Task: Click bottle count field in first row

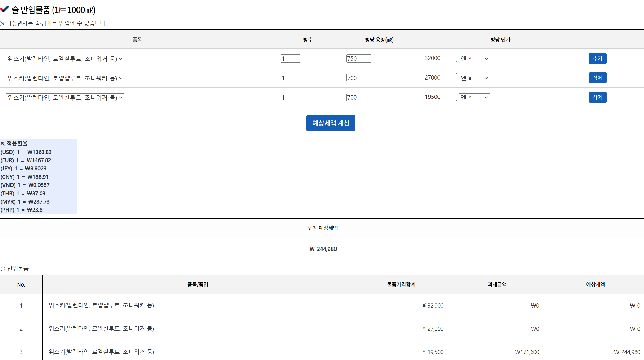Action: pos(290,58)
